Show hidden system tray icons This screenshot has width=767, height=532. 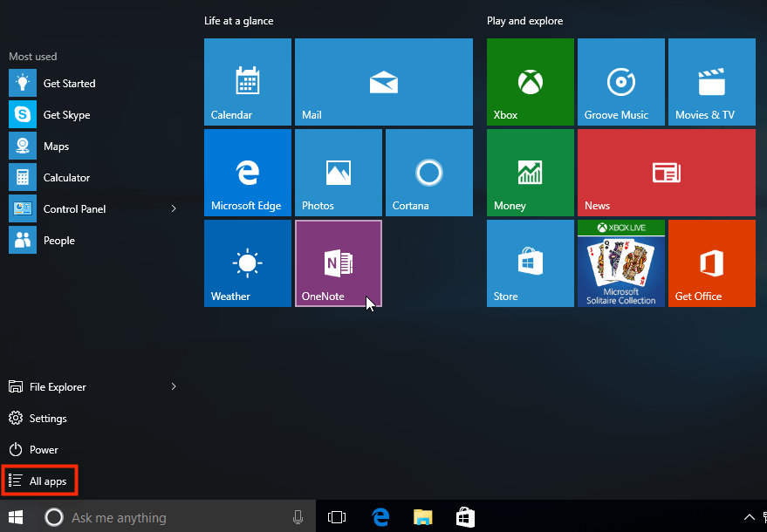[x=749, y=516]
